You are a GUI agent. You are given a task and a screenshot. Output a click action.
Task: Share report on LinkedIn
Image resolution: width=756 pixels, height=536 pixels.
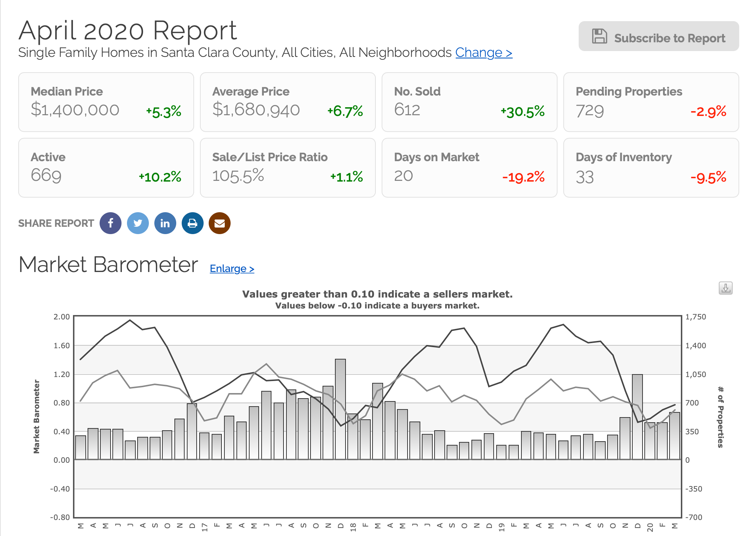click(x=165, y=223)
